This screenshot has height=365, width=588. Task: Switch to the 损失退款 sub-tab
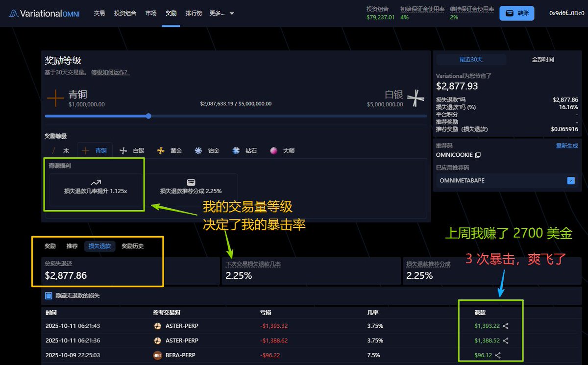click(99, 246)
